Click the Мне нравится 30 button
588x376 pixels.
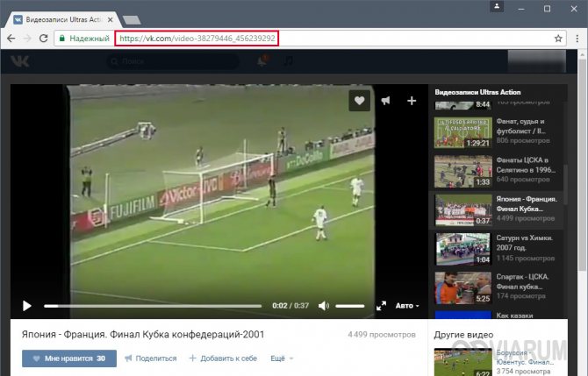point(69,358)
